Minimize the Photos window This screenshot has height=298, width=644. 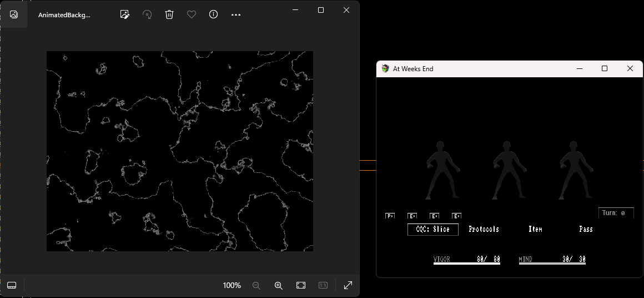(x=295, y=10)
